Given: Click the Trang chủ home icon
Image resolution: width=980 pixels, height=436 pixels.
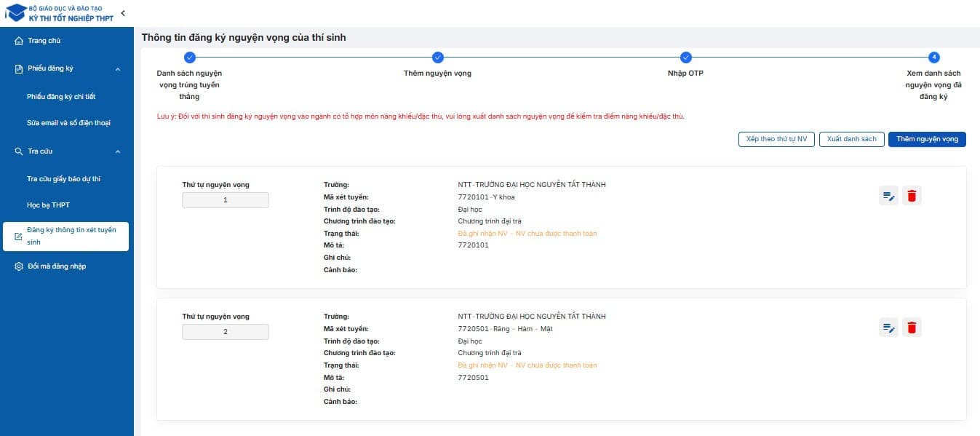Looking at the screenshot, I should point(19,41).
